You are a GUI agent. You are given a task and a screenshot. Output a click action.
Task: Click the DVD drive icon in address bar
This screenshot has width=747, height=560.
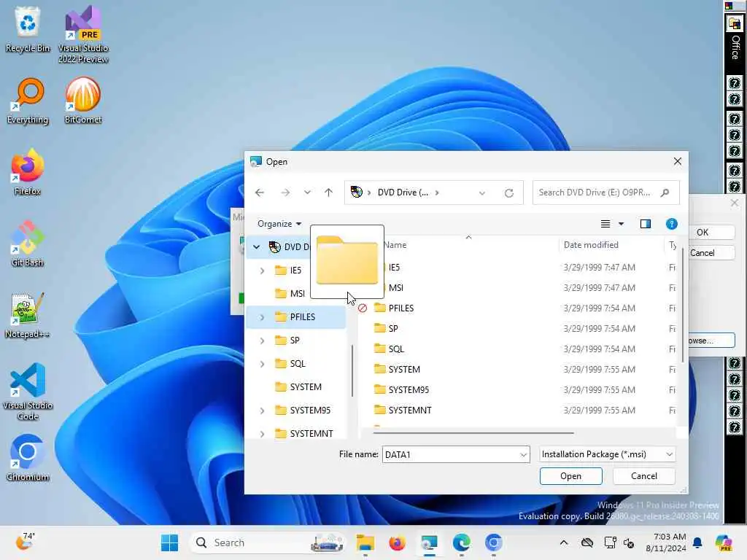pyautogui.click(x=356, y=192)
